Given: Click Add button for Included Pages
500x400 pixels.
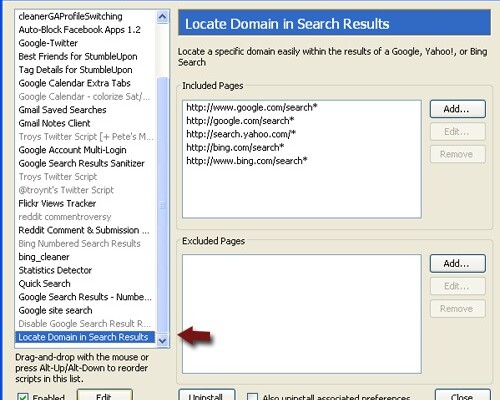Looking at the screenshot, I should coord(458,109).
